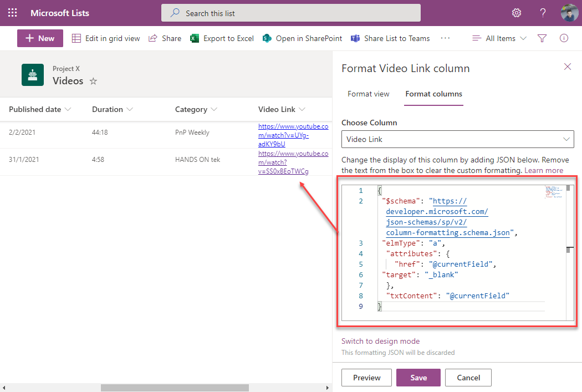This screenshot has width=582, height=392.
Task: Toggle the favorite star next to Videos
Action: point(93,81)
